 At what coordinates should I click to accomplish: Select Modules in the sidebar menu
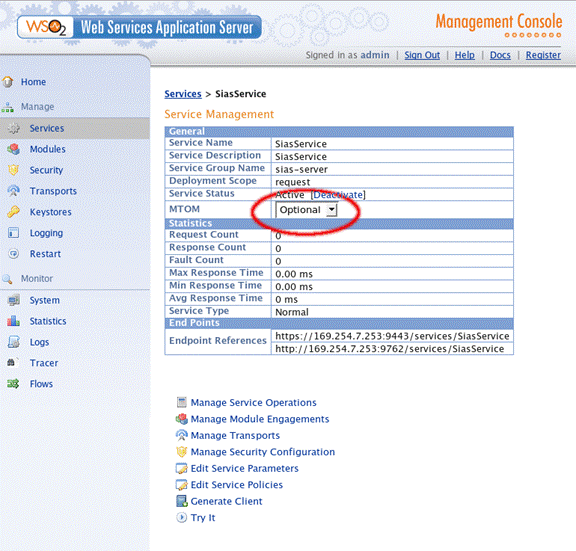coord(48,149)
